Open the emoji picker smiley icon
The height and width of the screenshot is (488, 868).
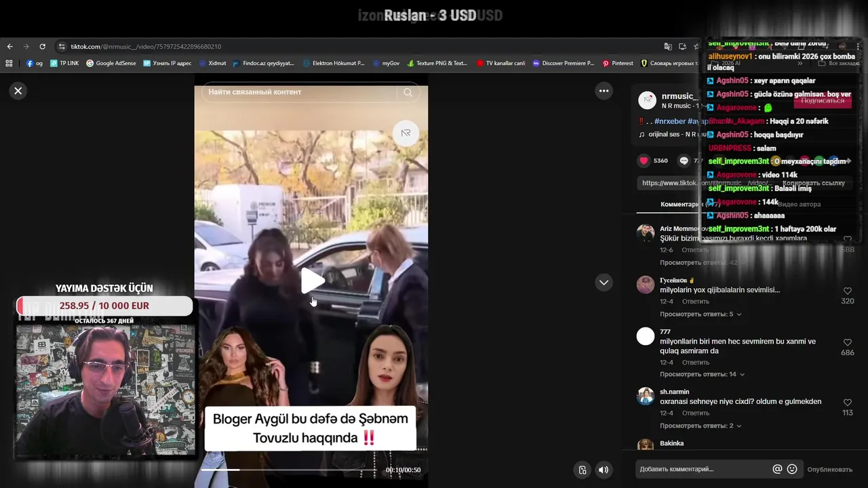coord(791,469)
